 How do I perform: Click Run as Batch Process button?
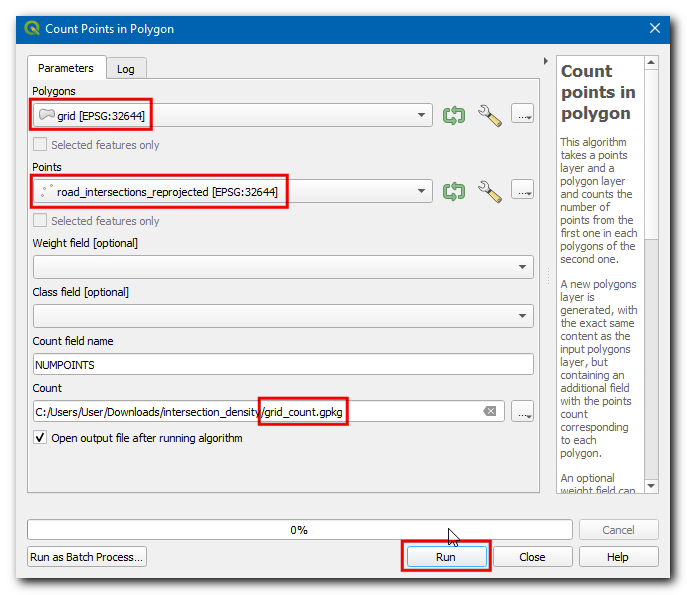87,557
